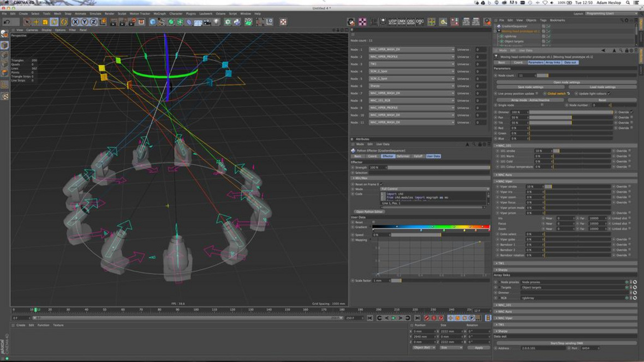Uncheck Reset on Frame 0
Image resolution: width=644 pixels, height=362 pixels.
(381, 184)
